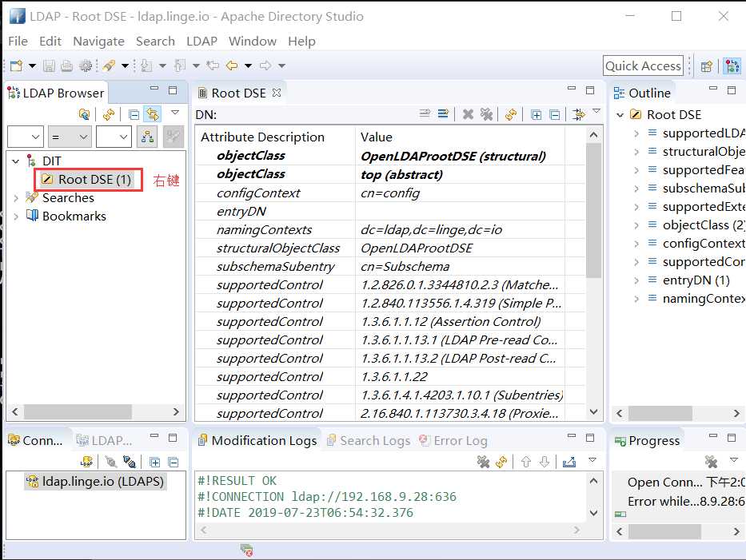The width and height of the screenshot is (746, 560).
Task: Open LDAP Browser view menu triangle
Action: pos(175,113)
